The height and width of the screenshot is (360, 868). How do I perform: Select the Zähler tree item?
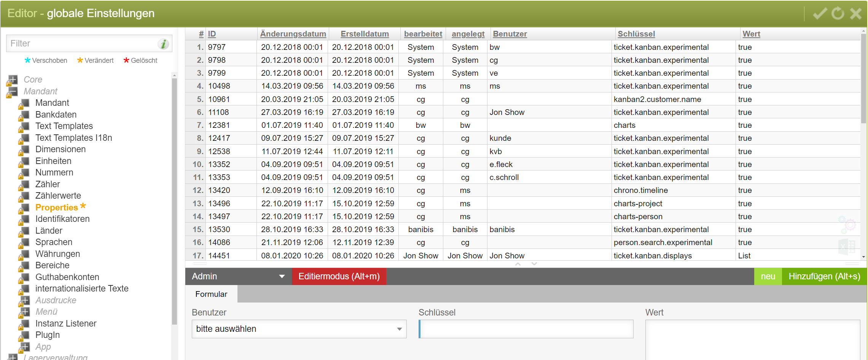tap(48, 185)
